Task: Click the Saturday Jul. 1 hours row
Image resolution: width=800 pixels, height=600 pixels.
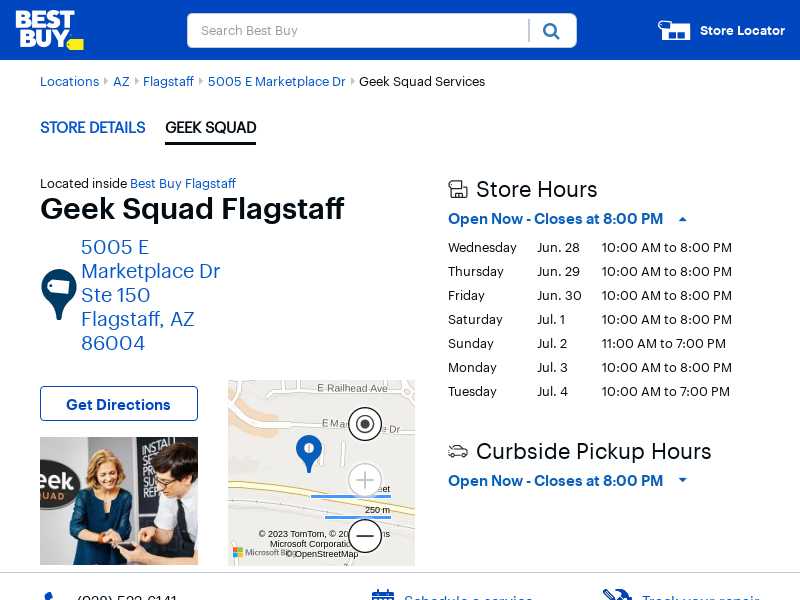Action: pyautogui.click(x=590, y=319)
